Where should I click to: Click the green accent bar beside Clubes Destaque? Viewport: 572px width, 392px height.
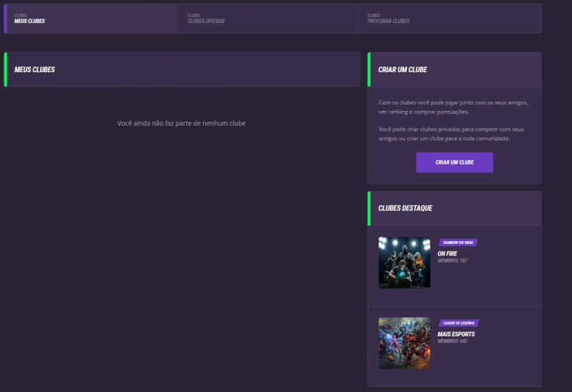[x=368, y=208]
